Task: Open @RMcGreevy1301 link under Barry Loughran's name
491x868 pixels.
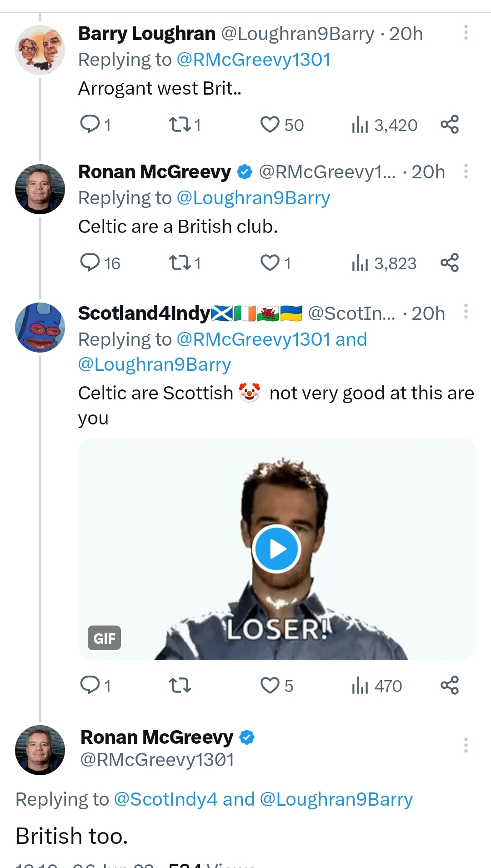Action: [253, 60]
